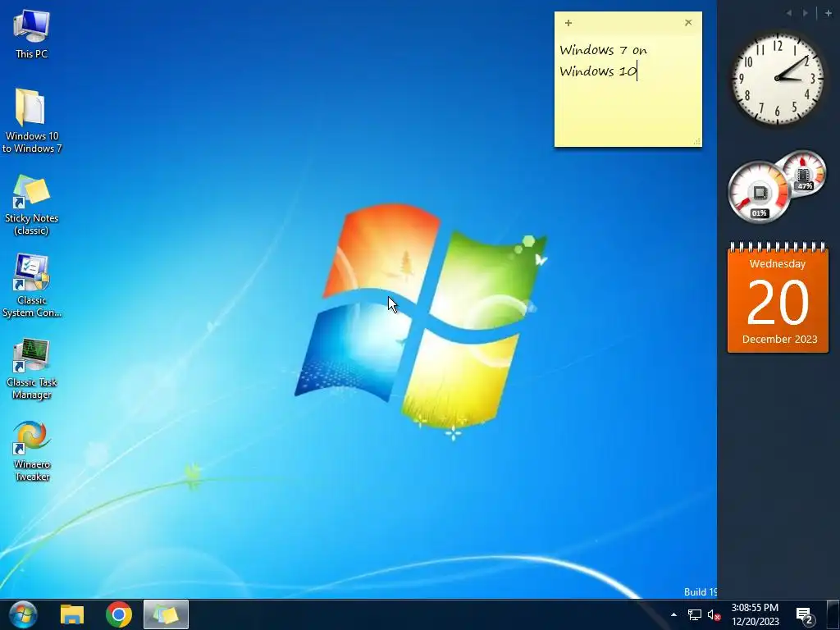The image size is (840, 630).
Task: Select Classic System Control shortcut
Action: [x=31, y=286]
